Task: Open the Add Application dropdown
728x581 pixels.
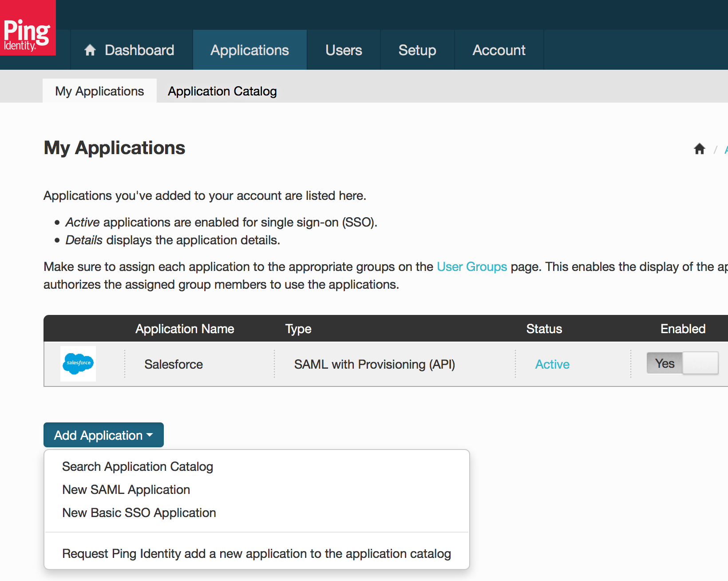Action: point(103,435)
